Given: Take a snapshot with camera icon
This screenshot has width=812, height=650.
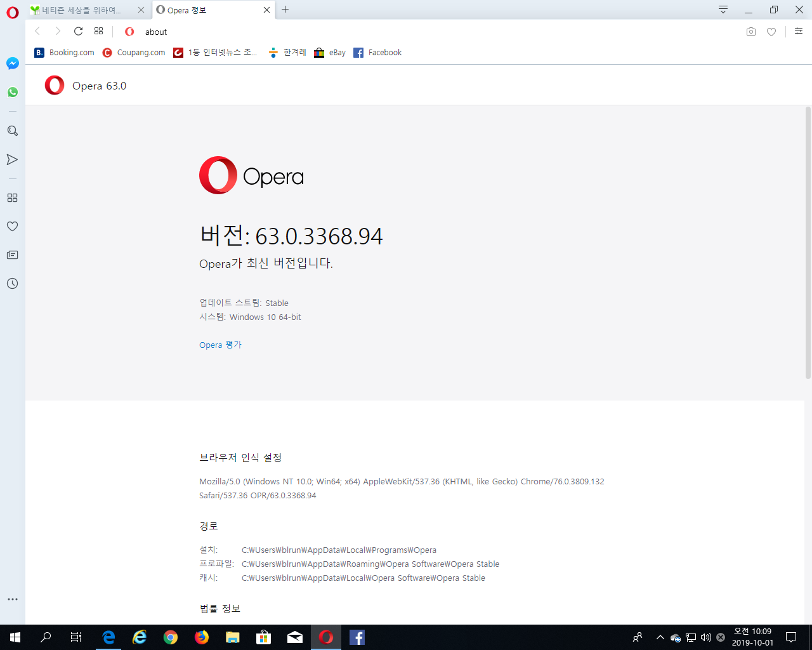Looking at the screenshot, I should 751,32.
